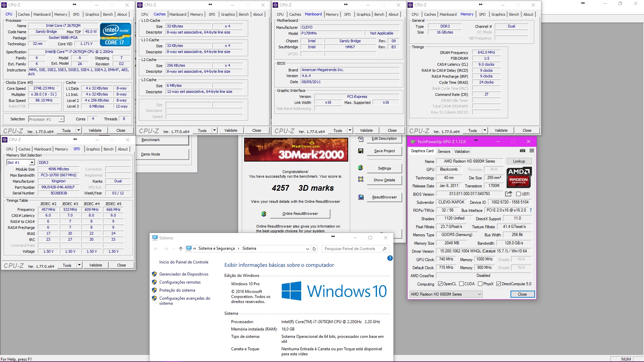Open the Graphics tab in the CPU-Z SPD window
The image size is (644, 362).
pos(93,149)
